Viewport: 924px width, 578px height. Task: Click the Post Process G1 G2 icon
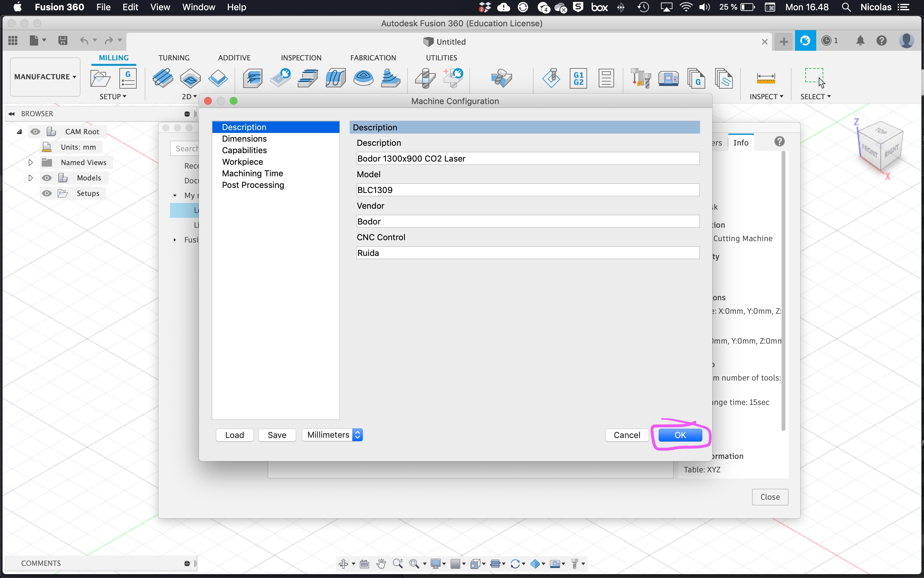(578, 78)
